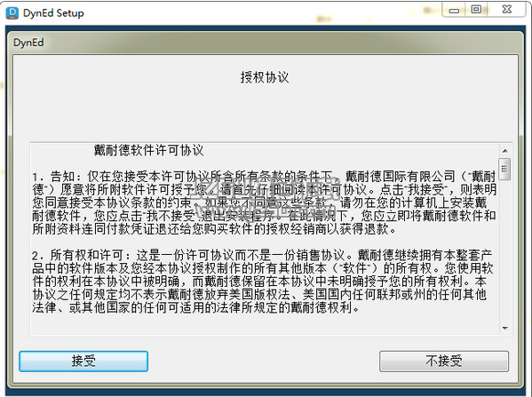Viewport: 532px width, 397px height.
Task: Click the DynEd panel header label
Action: (28, 43)
